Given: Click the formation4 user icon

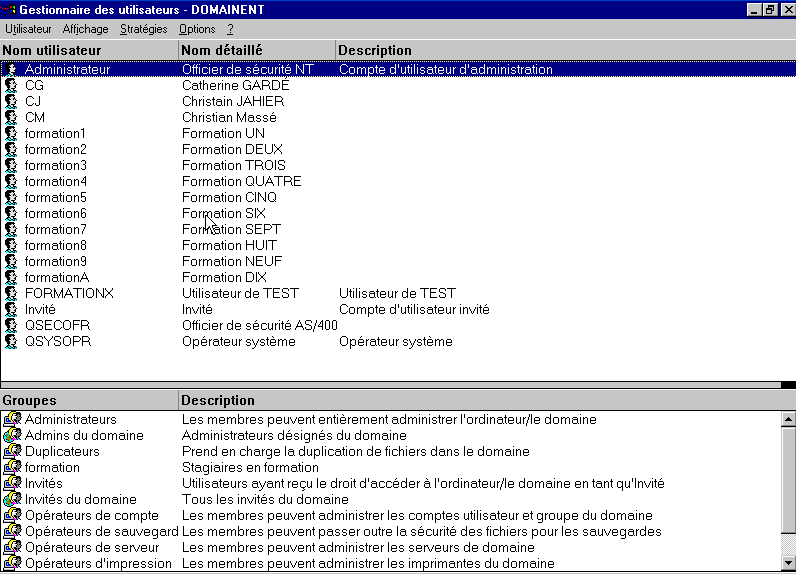Looking at the screenshot, I should (x=11, y=181).
